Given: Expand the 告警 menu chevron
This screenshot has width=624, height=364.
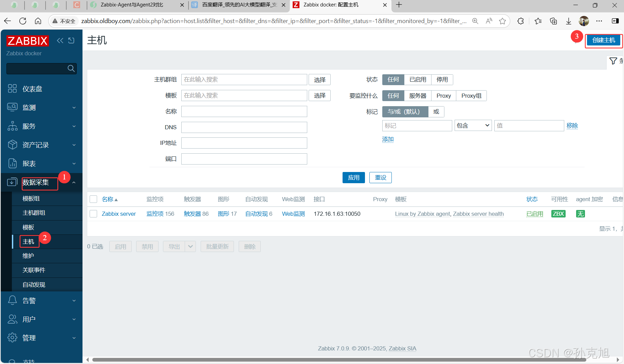Looking at the screenshot, I should (74, 301).
